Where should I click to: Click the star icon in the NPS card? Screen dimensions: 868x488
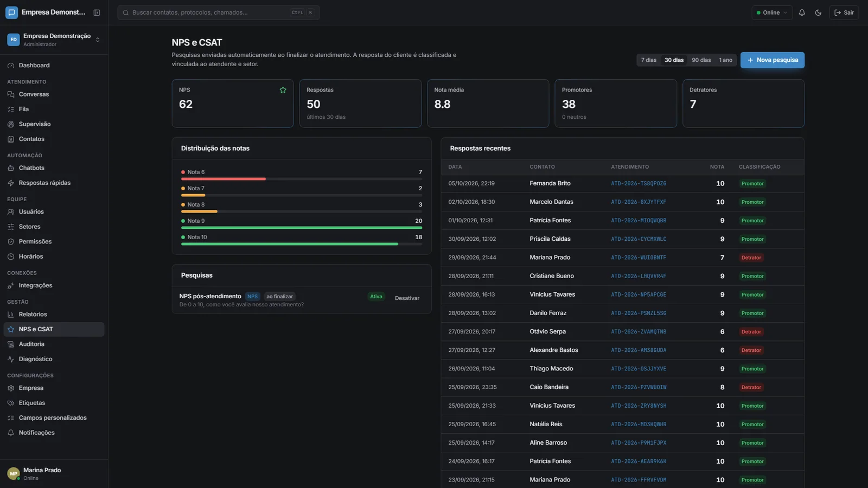283,90
